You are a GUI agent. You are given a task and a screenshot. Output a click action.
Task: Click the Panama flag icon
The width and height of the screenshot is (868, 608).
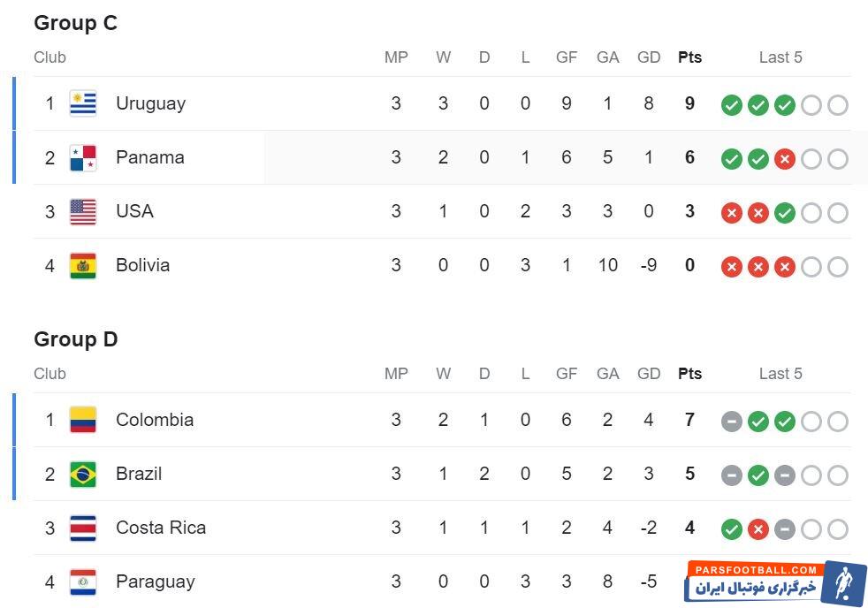(x=83, y=158)
